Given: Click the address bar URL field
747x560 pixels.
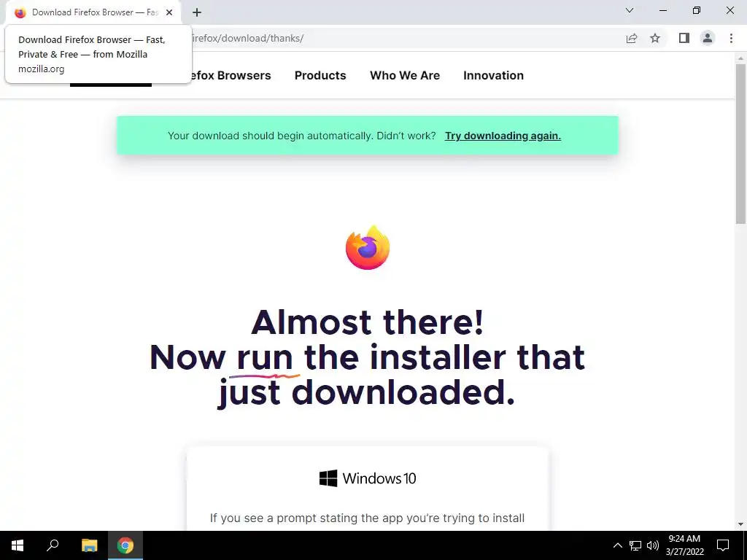Looking at the screenshot, I should 405,38.
